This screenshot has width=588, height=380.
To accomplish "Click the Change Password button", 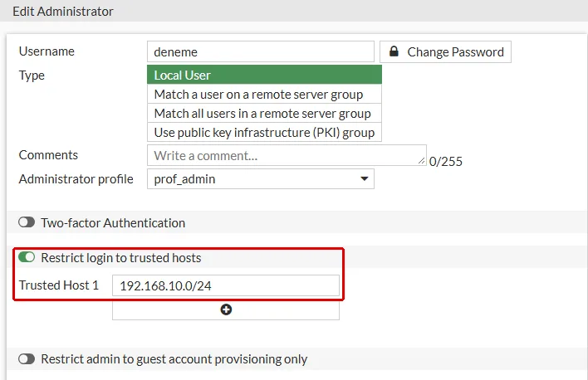I will pos(445,51).
